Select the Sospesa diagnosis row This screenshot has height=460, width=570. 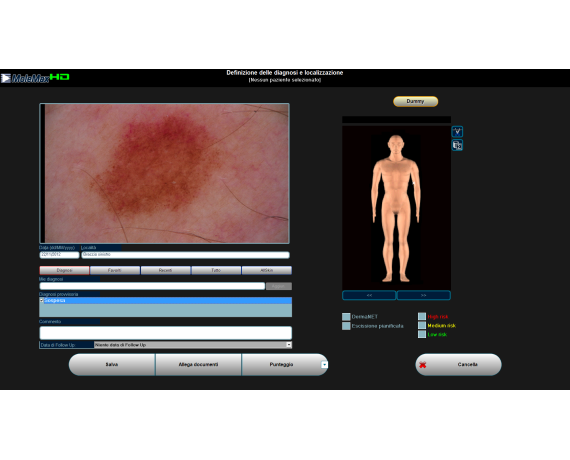pos(165,300)
